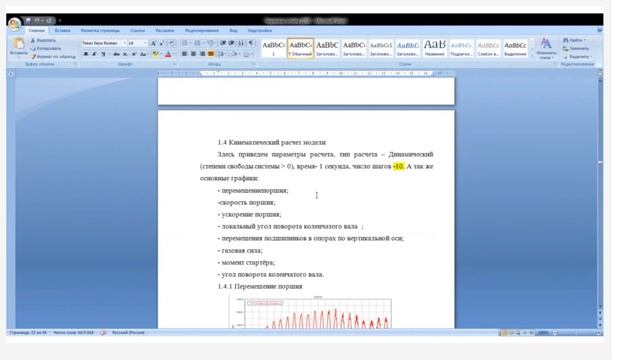The height and width of the screenshot is (360, 640).
Task: Open Word Help question mark icon
Action: click(x=600, y=30)
